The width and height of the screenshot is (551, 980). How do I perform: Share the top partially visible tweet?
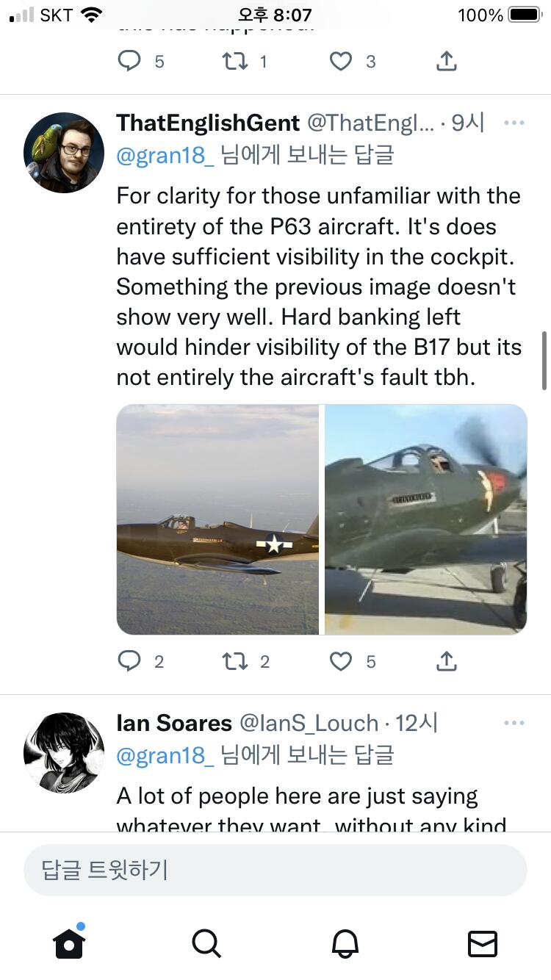pos(447,62)
